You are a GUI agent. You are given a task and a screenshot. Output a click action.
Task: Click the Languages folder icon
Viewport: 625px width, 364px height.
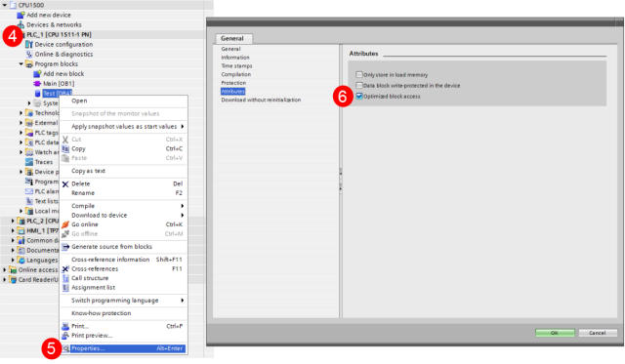point(21,260)
